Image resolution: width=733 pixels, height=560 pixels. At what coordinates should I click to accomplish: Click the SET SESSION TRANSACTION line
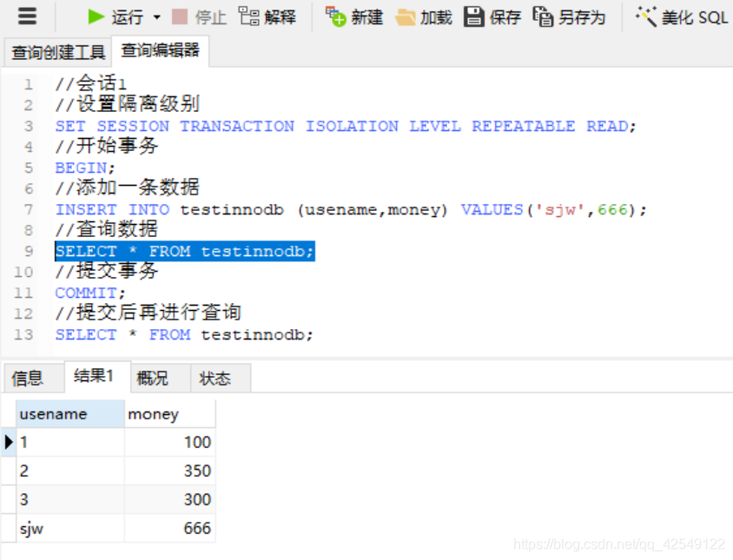346,126
